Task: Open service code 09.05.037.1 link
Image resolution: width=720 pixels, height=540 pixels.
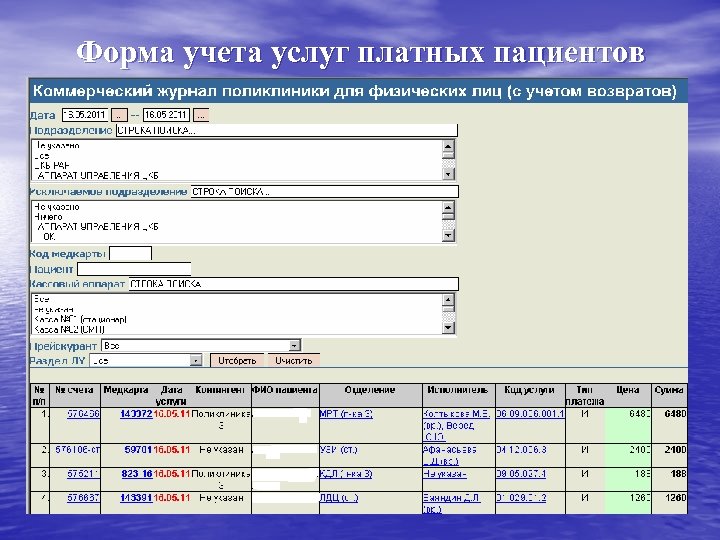Action: (x=521, y=473)
